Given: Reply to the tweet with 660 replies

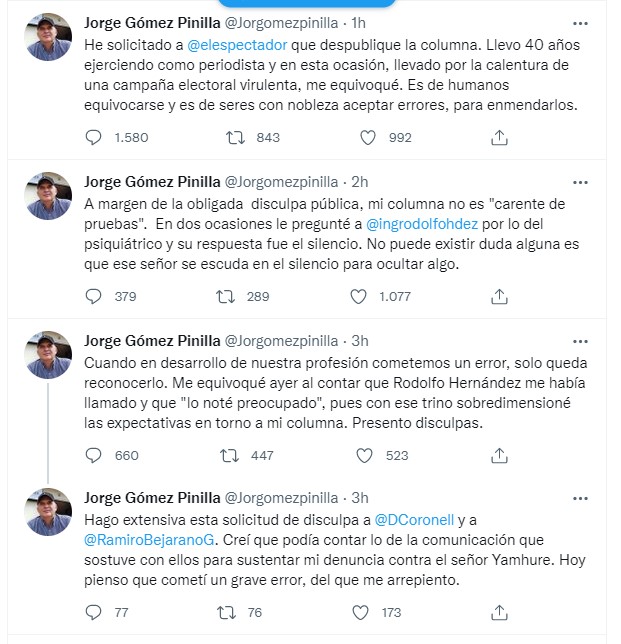Looking at the screenshot, I should click(x=95, y=455).
